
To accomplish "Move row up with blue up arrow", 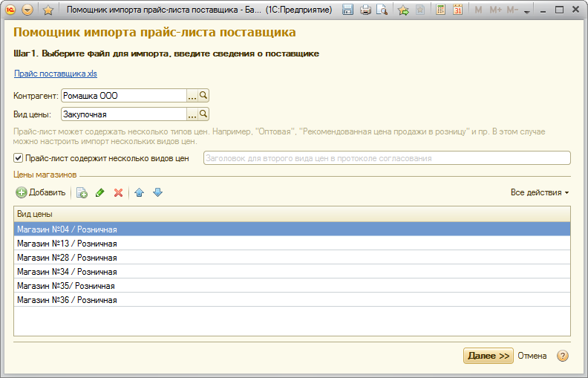I will 139,192.
